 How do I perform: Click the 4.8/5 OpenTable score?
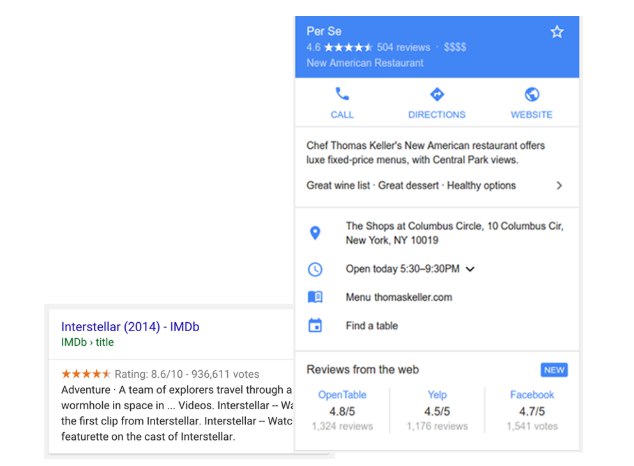coord(342,411)
